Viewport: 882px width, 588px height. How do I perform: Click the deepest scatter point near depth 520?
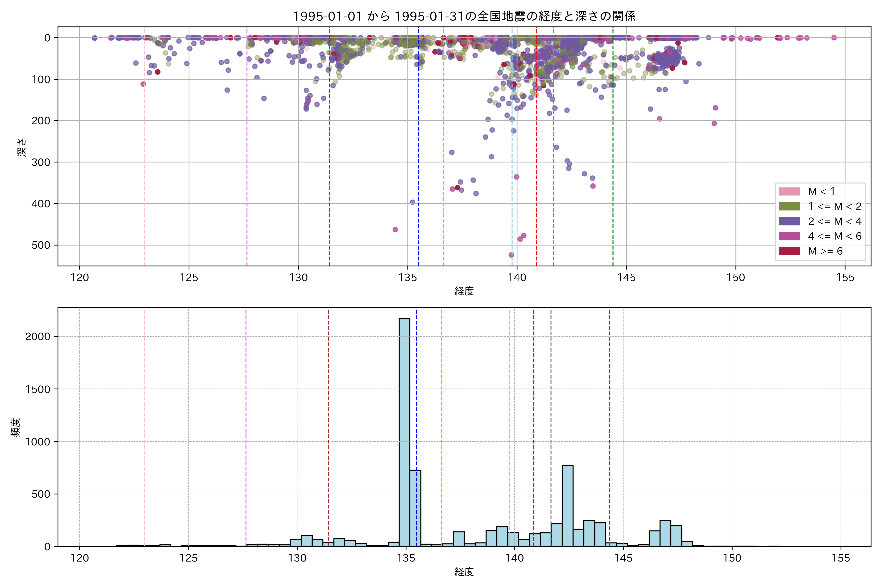tap(511, 255)
